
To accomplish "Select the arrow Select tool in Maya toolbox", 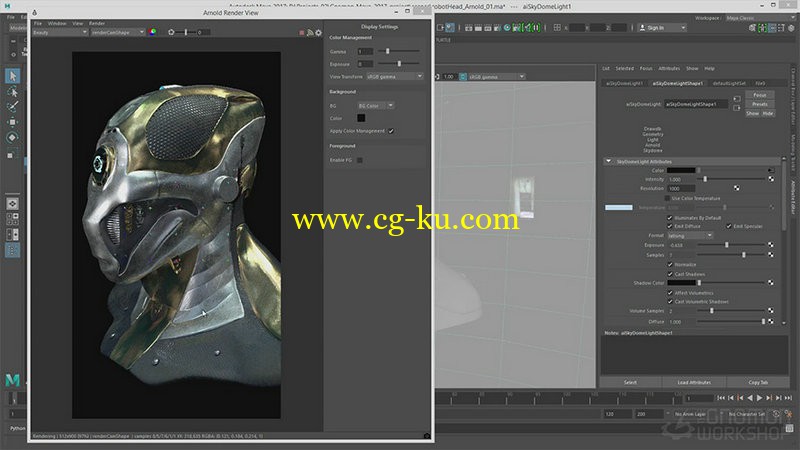I will (12, 76).
